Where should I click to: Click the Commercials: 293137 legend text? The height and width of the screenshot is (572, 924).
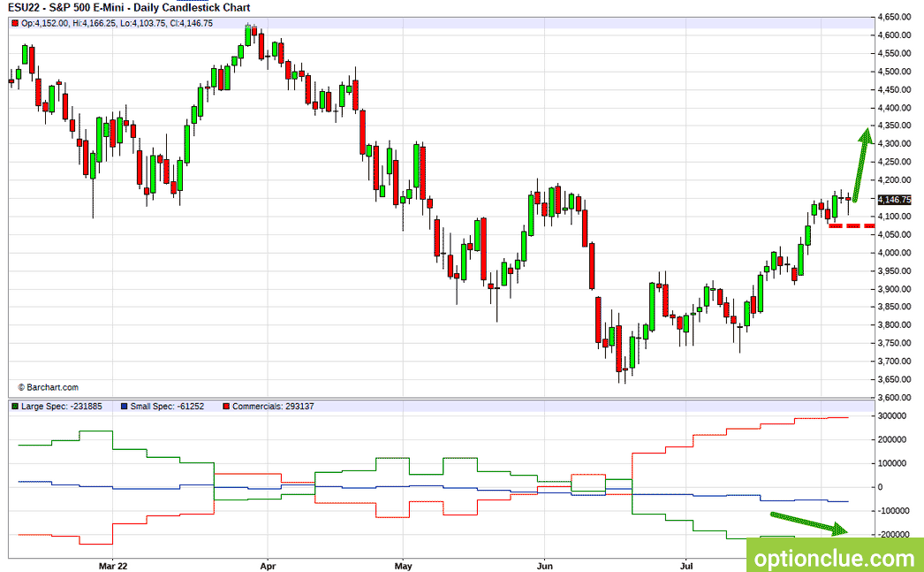click(273, 407)
